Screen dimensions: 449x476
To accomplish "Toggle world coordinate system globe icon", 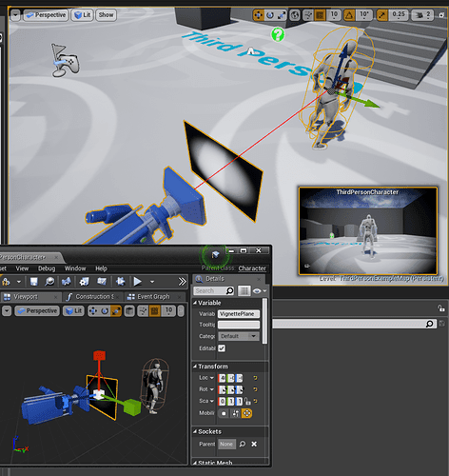I will [x=295, y=15].
